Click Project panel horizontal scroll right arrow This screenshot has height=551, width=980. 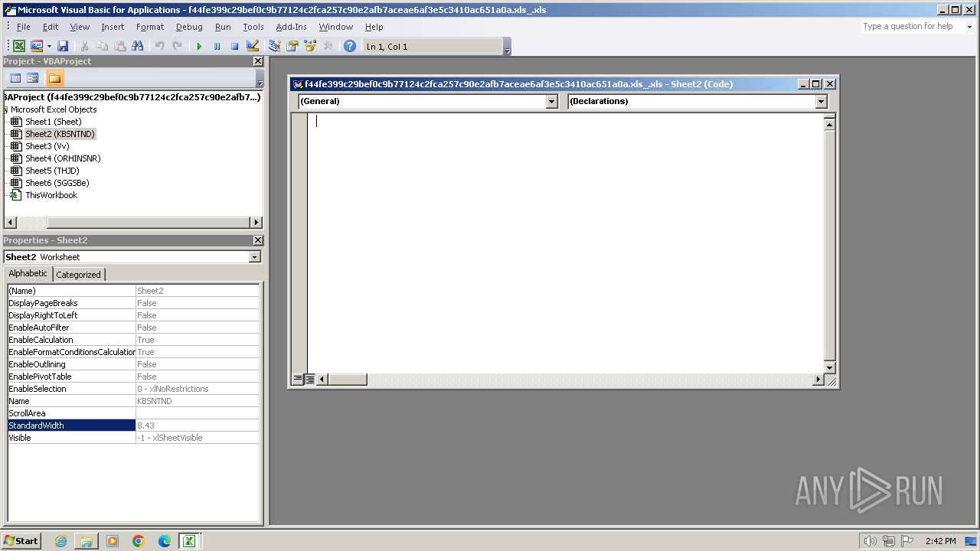click(256, 222)
